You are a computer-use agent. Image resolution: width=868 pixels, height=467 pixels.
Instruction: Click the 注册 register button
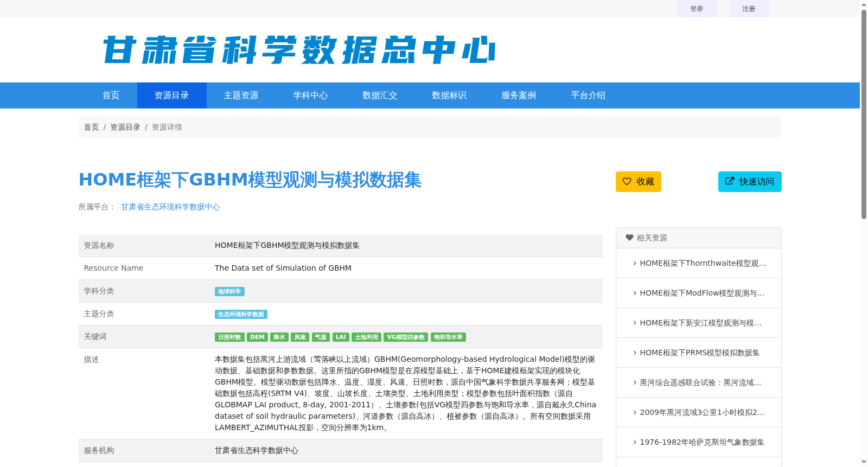(749, 9)
